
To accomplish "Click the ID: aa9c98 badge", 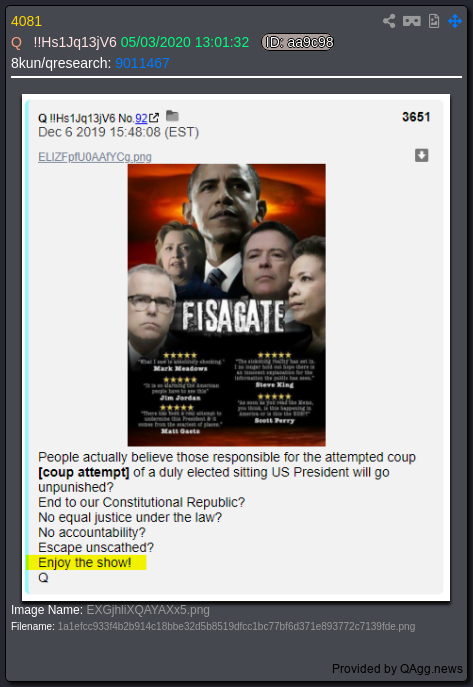I will [x=298, y=42].
